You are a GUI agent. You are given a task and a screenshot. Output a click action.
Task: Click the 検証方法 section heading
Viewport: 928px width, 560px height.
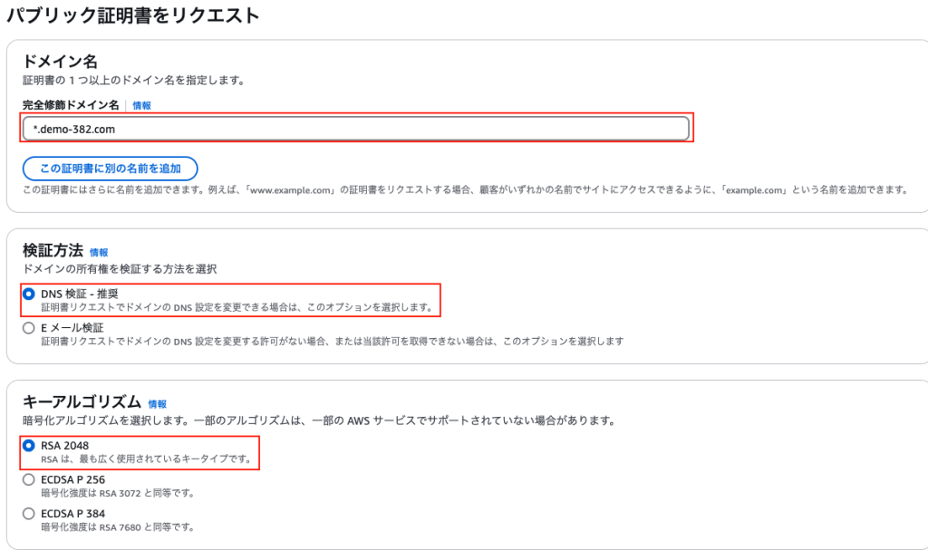pyautogui.click(x=53, y=250)
